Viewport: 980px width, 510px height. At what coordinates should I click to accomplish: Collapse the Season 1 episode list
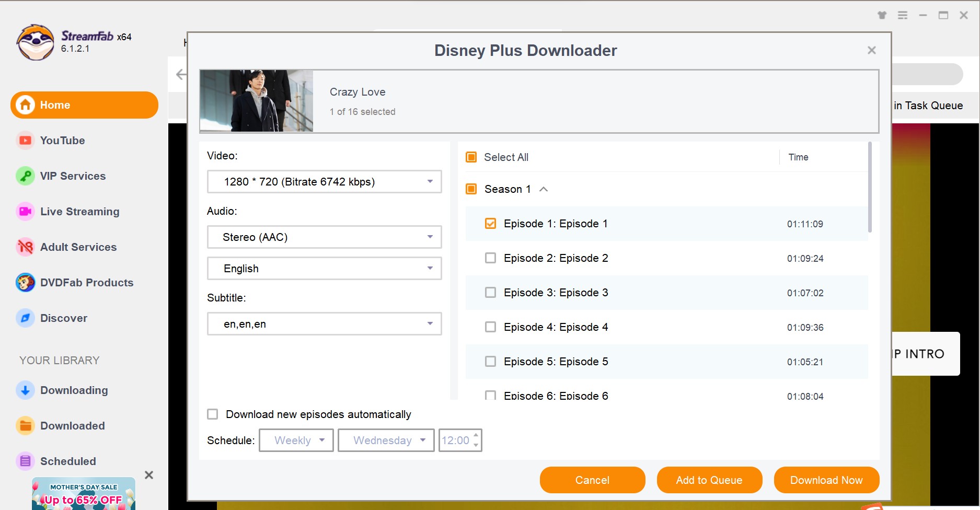point(544,189)
